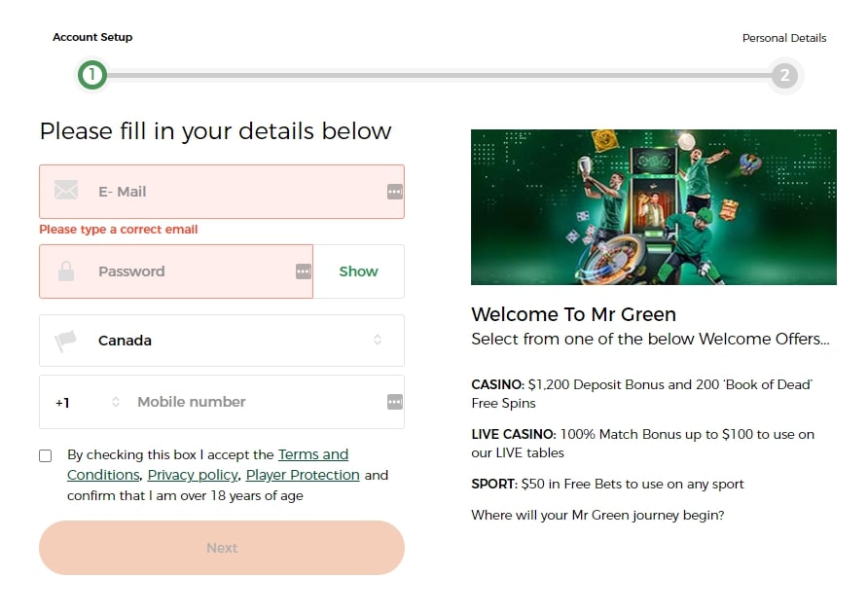Expand the +1 phone country code selector
This screenshot has width=868, height=613.
point(82,401)
